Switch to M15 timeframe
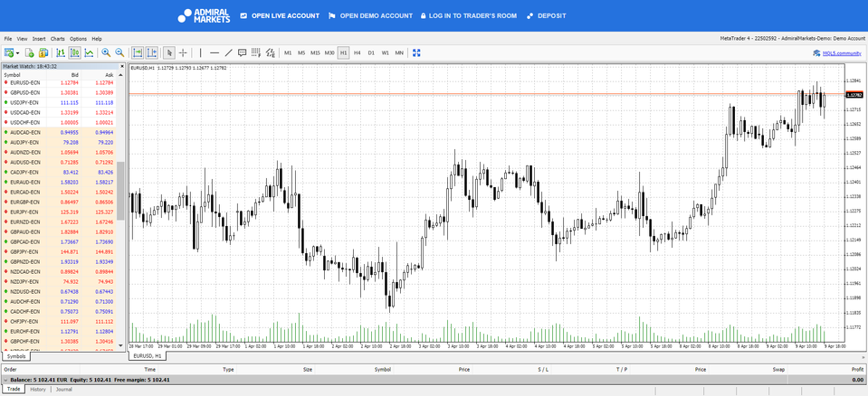The image size is (868, 396). pyautogui.click(x=315, y=53)
